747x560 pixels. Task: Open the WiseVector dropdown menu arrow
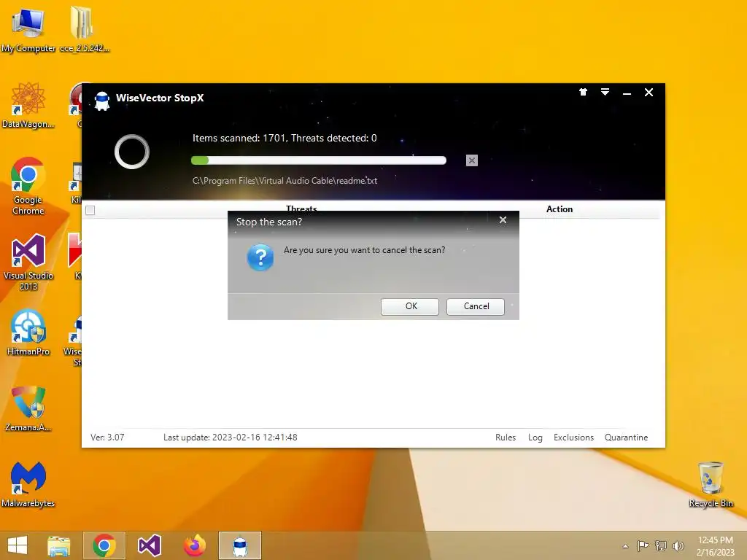point(605,92)
